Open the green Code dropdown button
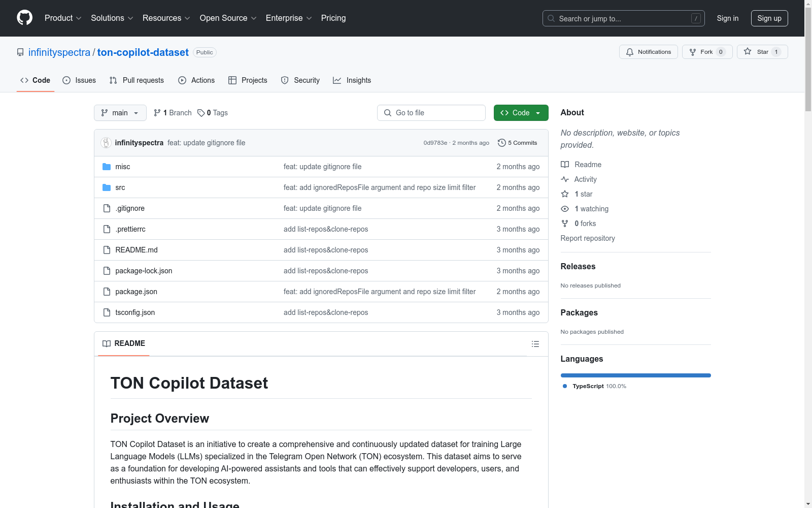This screenshot has height=508, width=812. coord(521,113)
